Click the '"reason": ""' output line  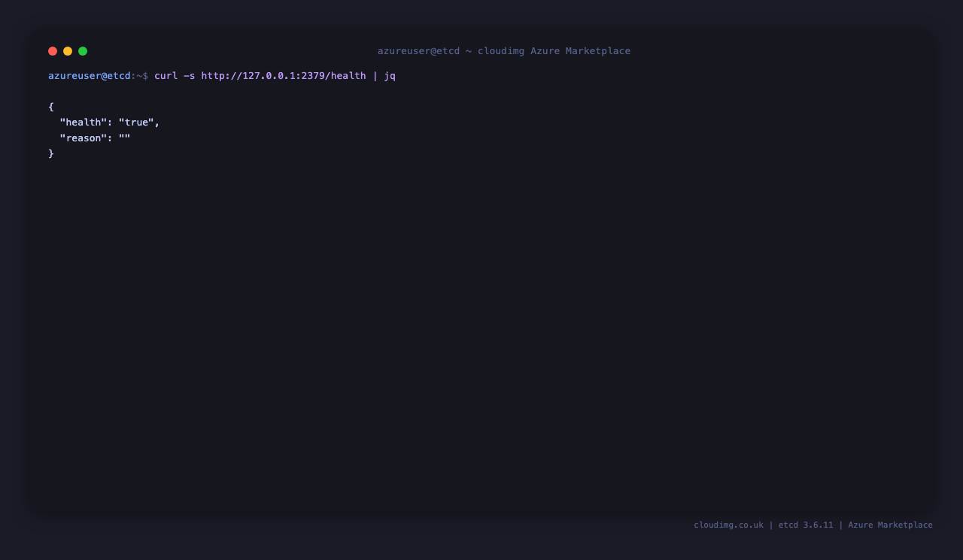[96, 138]
